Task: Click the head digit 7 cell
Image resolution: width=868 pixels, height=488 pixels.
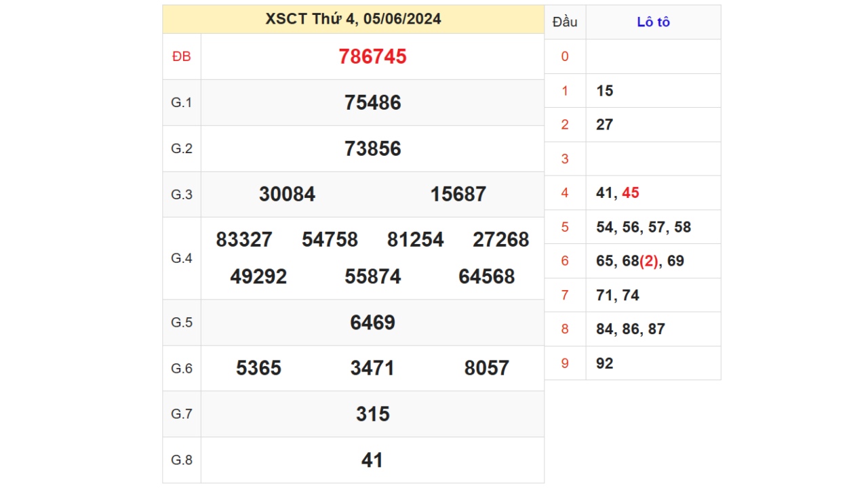Action: coord(565,295)
